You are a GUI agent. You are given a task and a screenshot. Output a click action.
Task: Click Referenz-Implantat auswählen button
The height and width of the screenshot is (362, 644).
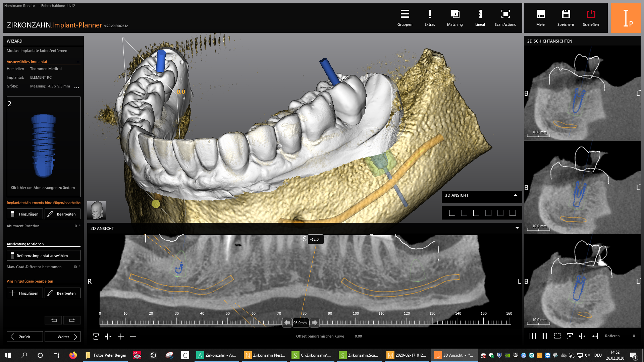click(x=43, y=256)
